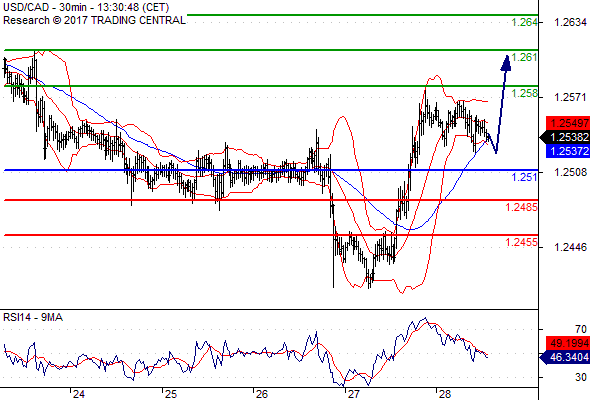The height and width of the screenshot is (400, 590).
Task: Click date 28 on the time axis
Action: click(445, 394)
